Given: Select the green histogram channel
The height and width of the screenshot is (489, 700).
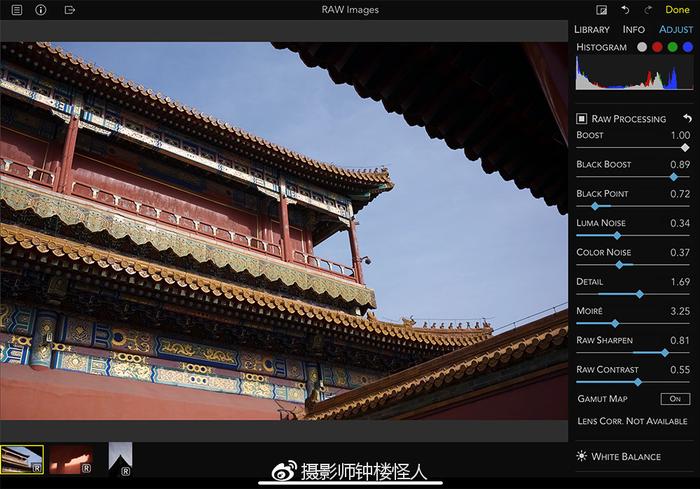Looking at the screenshot, I should pos(672,47).
